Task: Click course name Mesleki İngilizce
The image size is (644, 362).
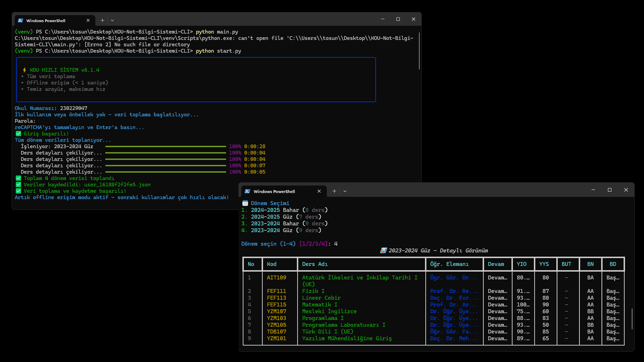Action: coord(329,311)
